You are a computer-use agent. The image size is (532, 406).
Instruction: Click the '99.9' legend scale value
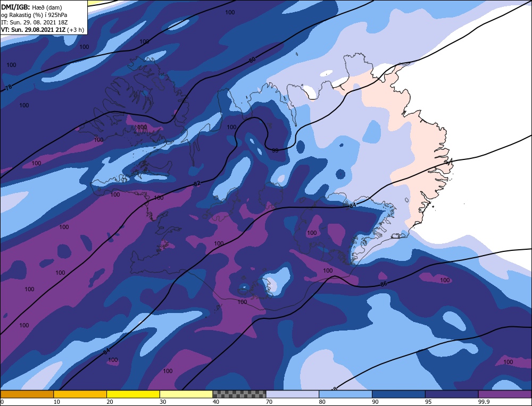pyautogui.click(x=484, y=402)
